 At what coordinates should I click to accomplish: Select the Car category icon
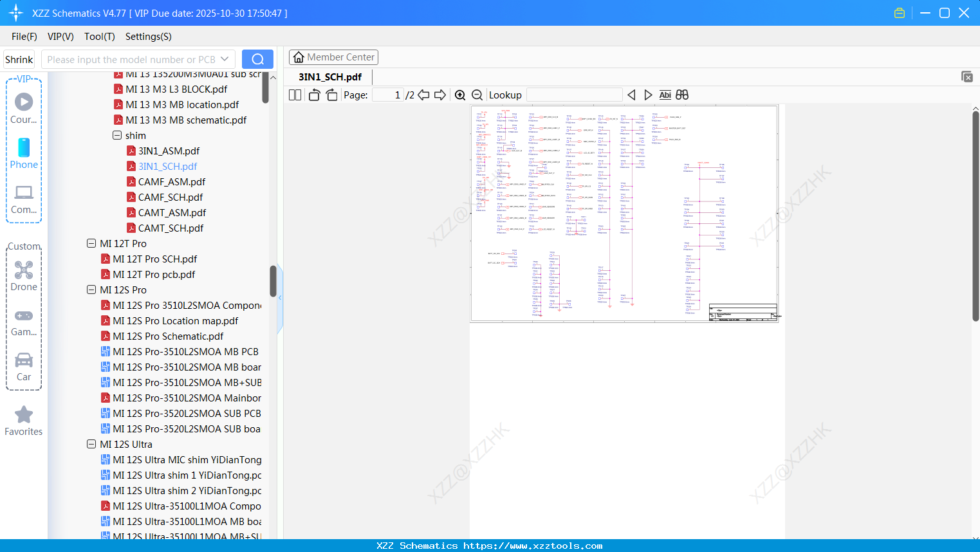[24, 367]
